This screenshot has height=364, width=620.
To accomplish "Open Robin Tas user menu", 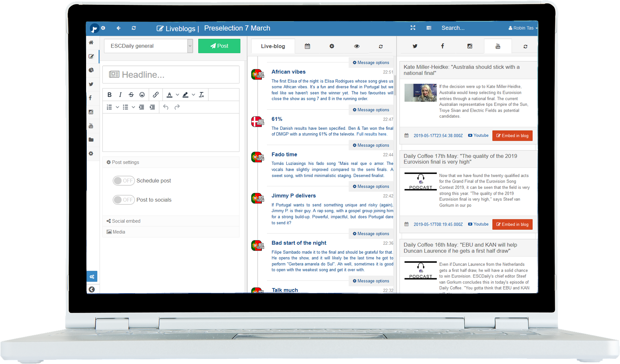I will tap(523, 28).
